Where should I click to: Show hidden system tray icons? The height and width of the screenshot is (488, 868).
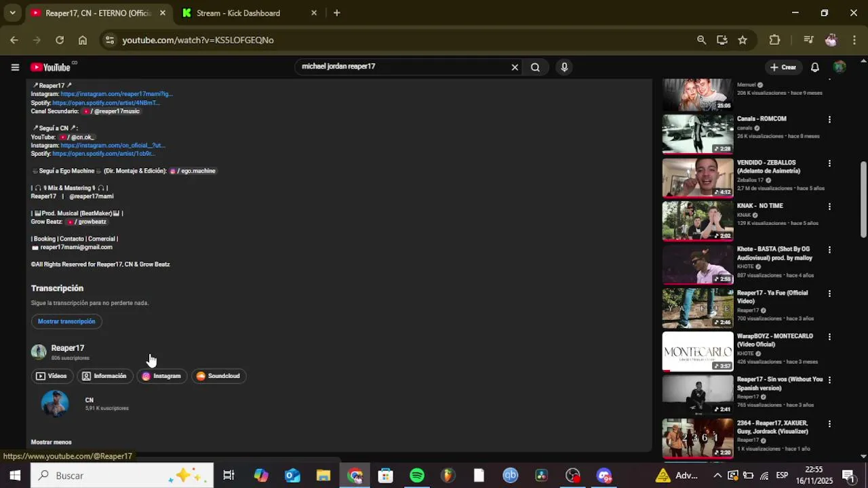click(717, 475)
